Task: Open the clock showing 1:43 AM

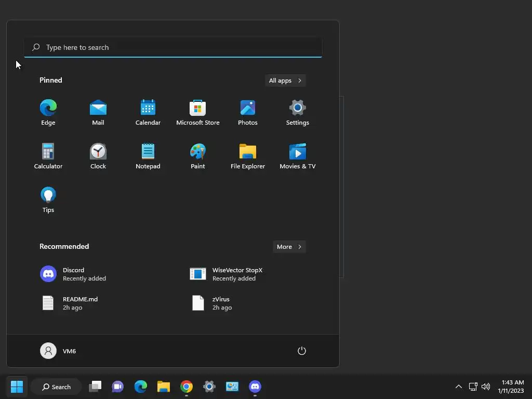Action: [511, 387]
